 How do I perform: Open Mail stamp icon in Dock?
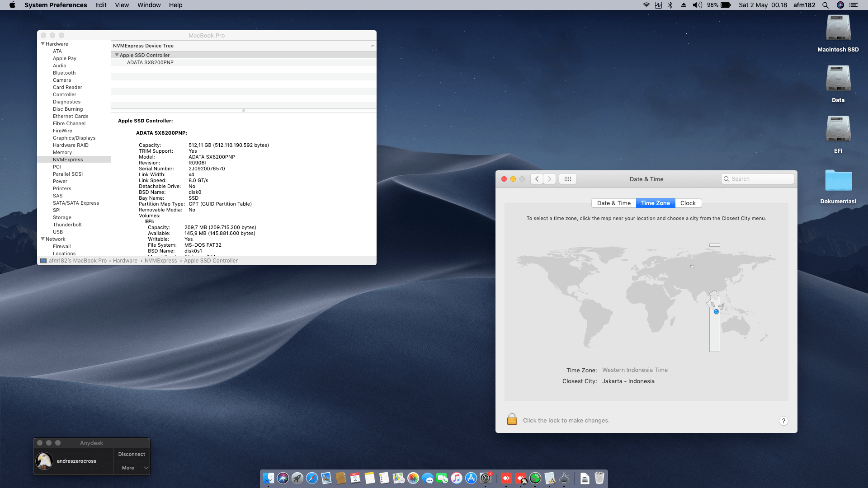(x=326, y=478)
